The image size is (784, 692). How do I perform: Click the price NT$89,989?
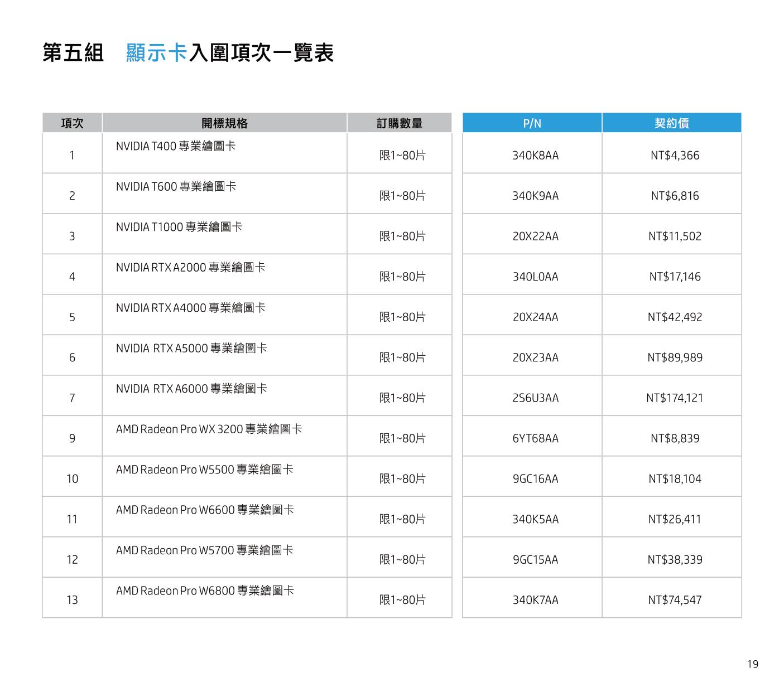pos(675,358)
